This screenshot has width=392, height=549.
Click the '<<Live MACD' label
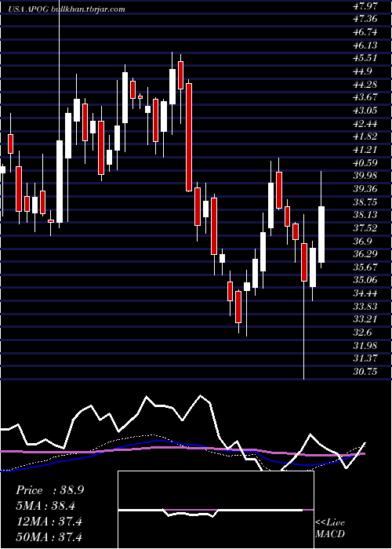click(x=330, y=529)
